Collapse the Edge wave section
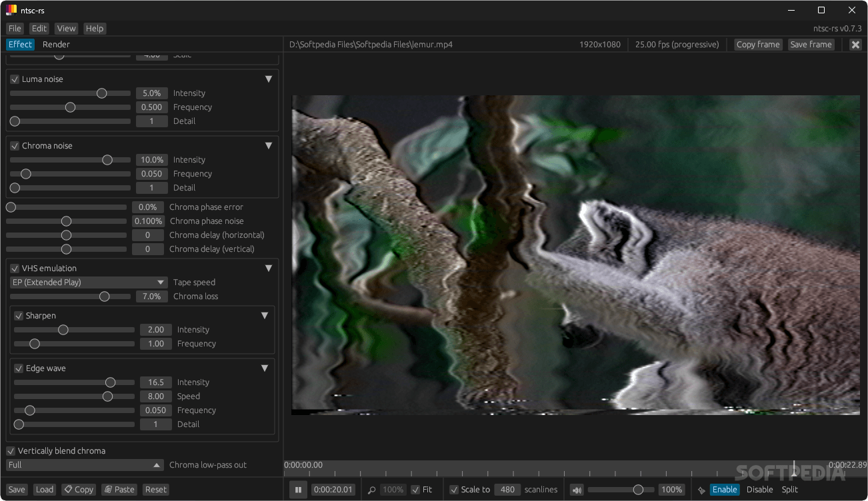The image size is (868, 501). [x=265, y=367]
